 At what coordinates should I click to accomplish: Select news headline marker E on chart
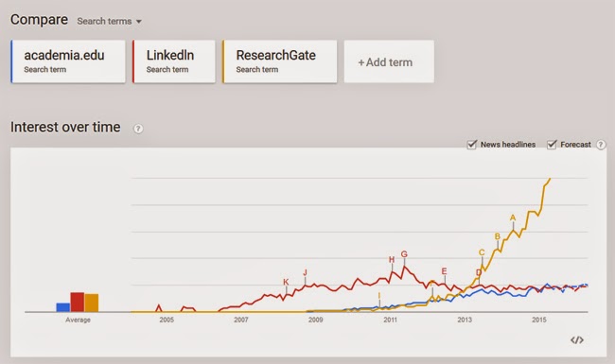click(x=444, y=271)
